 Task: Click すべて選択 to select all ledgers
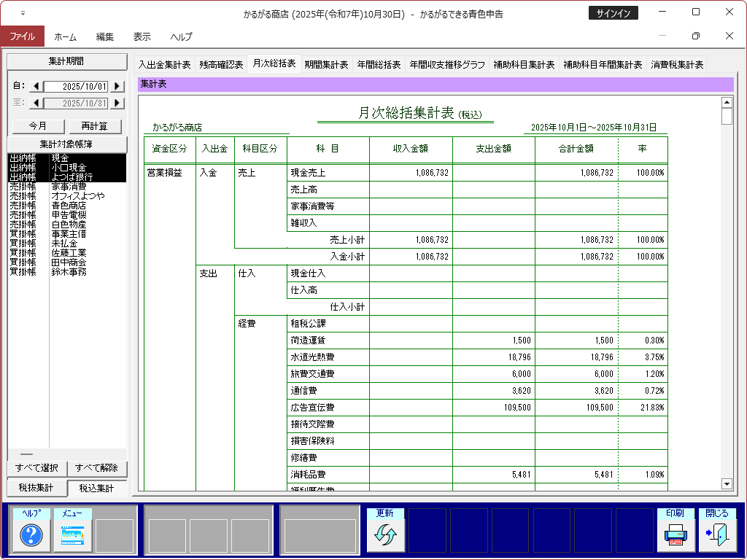tap(36, 468)
